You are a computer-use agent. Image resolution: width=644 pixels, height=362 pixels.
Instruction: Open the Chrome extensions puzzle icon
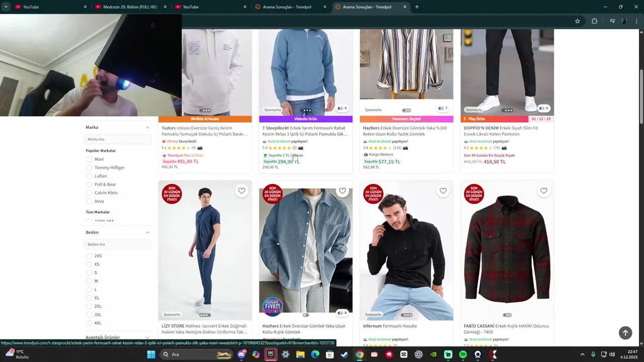click(x=594, y=21)
